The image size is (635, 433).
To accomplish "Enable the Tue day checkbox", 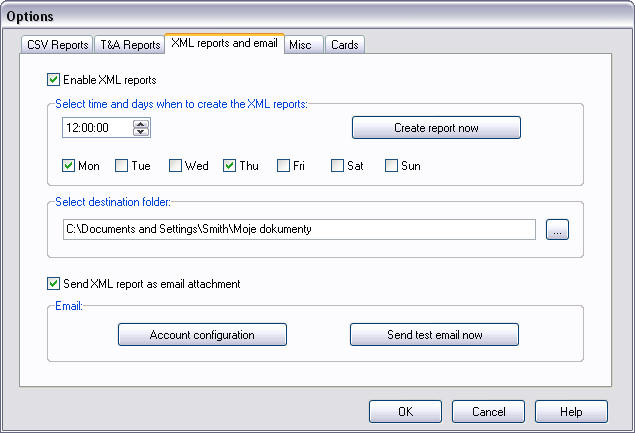I will [122, 166].
